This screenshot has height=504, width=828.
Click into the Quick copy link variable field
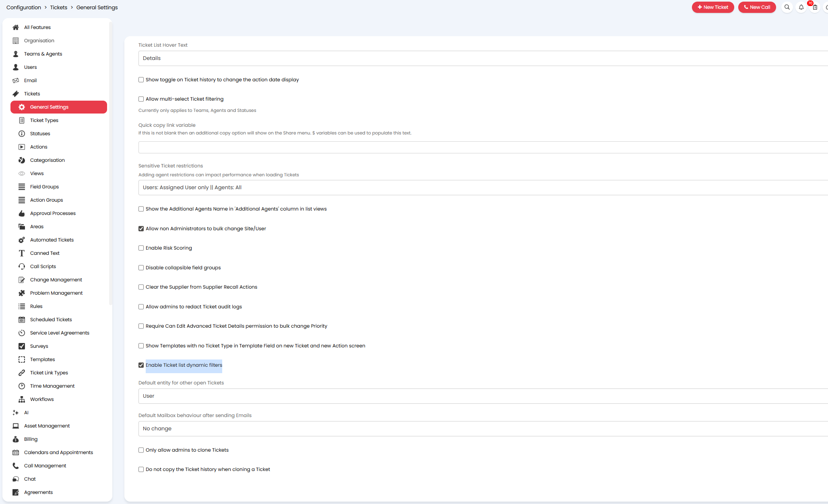coord(482,147)
